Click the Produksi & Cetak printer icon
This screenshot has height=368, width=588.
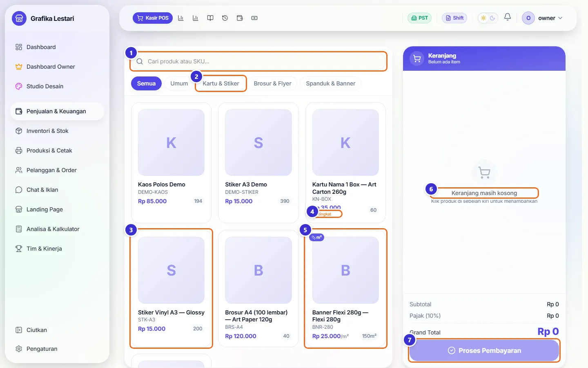point(19,150)
